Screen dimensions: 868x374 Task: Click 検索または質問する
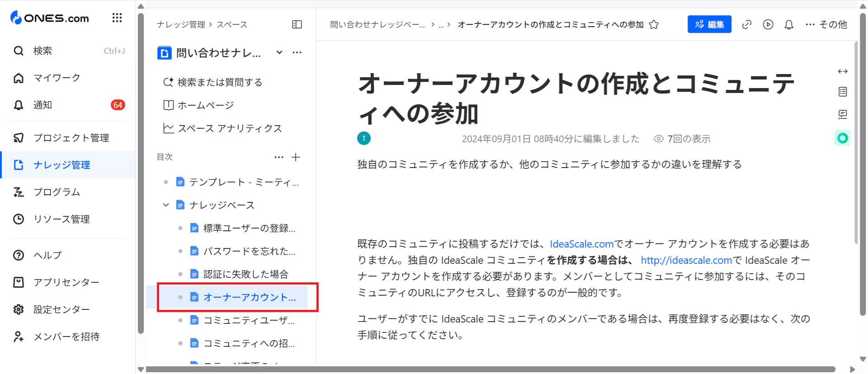click(212, 82)
